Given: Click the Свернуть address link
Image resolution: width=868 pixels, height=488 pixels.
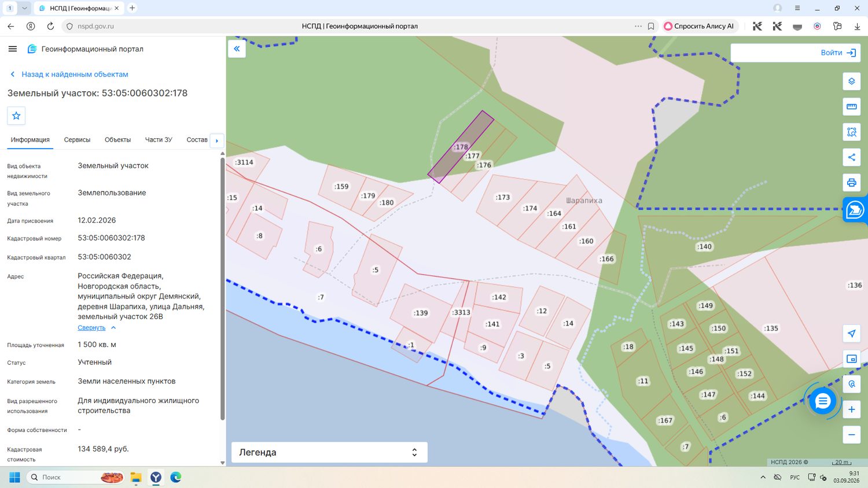Looking at the screenshot, I should (x=91, y=328).
